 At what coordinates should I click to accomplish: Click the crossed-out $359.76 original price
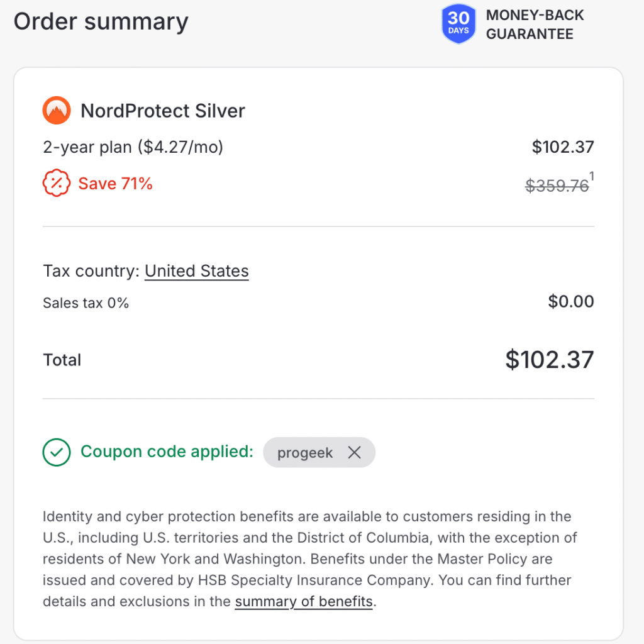pos(556,184)
